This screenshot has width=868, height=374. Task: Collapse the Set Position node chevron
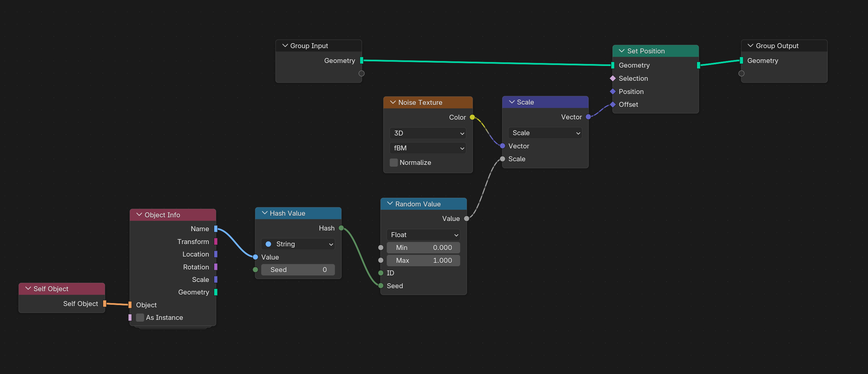[622, 51]
